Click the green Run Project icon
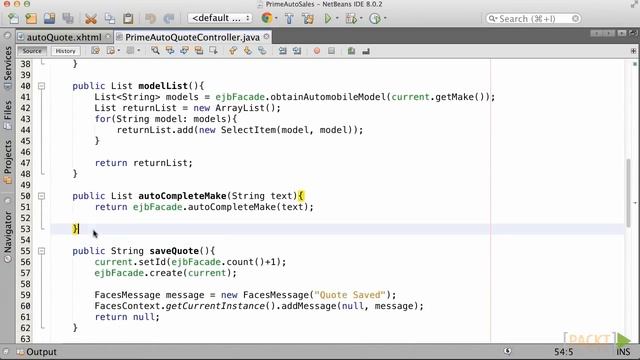Screen dimensions: 640x360 pos(327,18)
